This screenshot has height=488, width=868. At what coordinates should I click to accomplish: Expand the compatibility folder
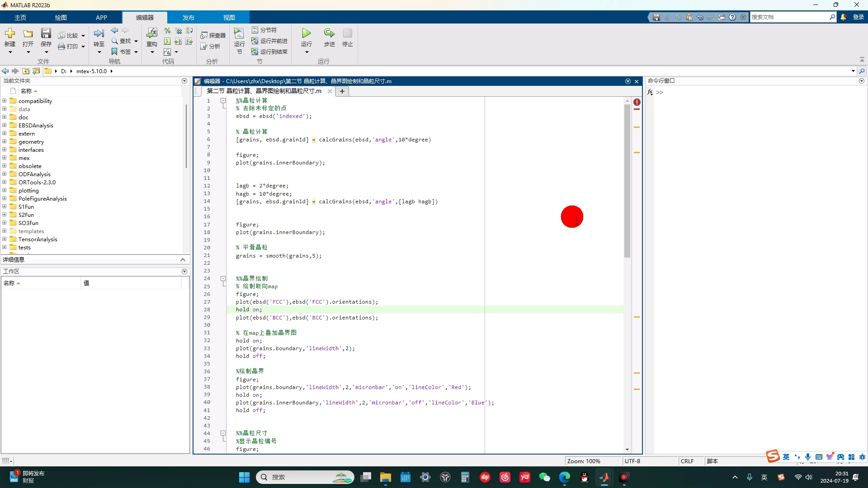(5, 101)
